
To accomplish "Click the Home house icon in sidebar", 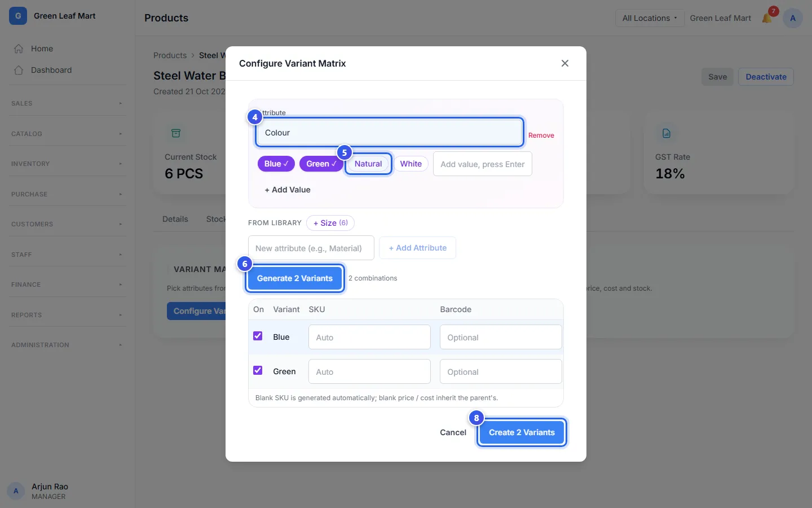I will point(19,49).
